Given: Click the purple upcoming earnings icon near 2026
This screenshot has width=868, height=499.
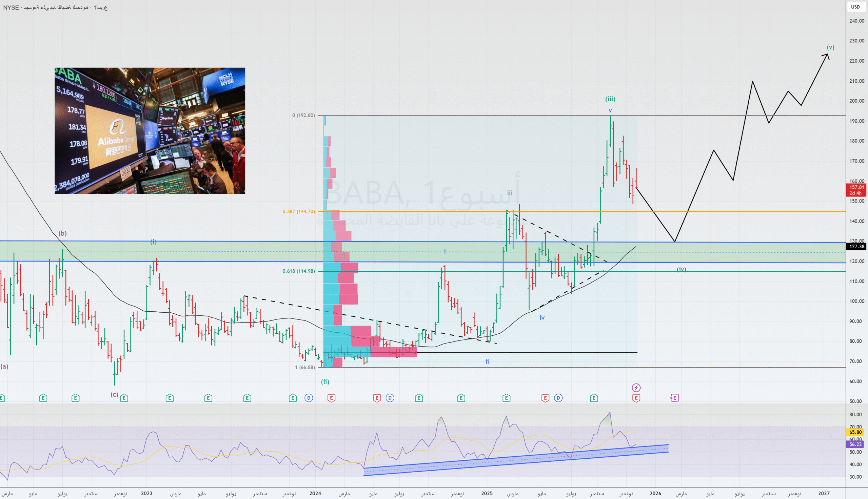Looking at the screenshot, I should [674, 398].
